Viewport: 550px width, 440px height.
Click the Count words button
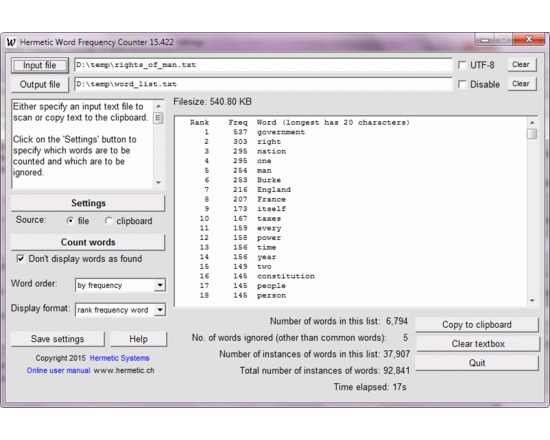click(x=88, y=242)
